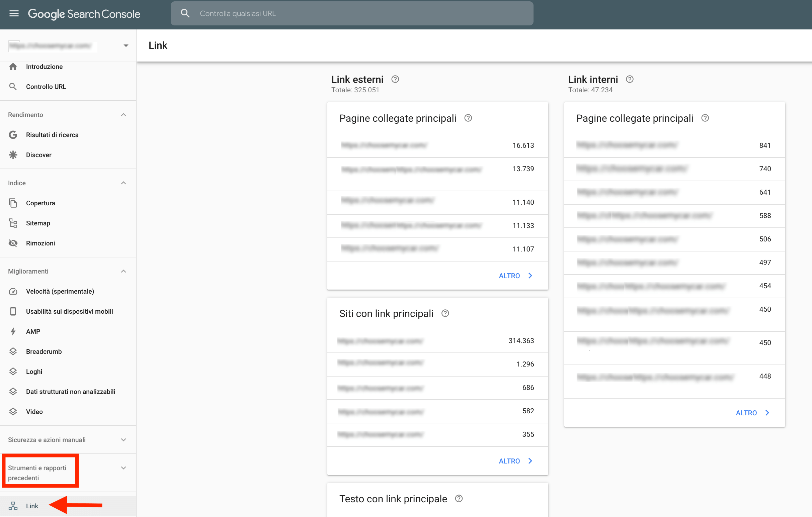
Task: Open linking site row with 314.363 links
Action: click(x=438, y=341)
